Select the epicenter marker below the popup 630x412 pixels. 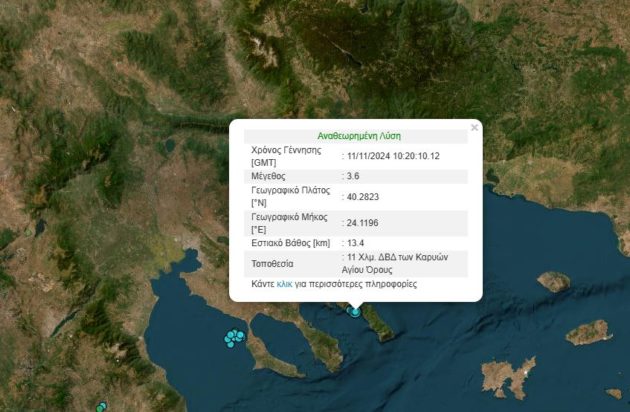pos(355,311)
